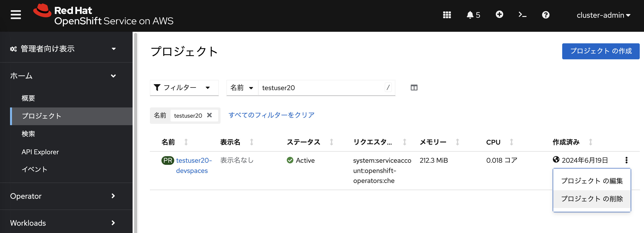Open the 名前 search type dropdown
Viewport: 644px width, 233px height.
coord(242,88)
